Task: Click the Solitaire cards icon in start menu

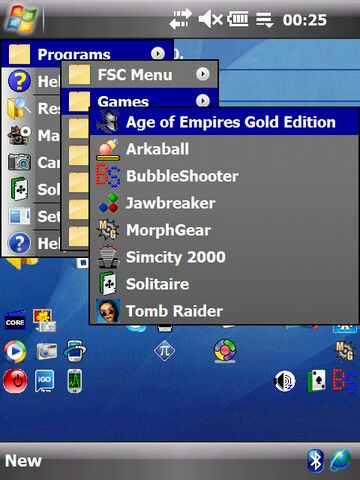Action: (19, 189)
